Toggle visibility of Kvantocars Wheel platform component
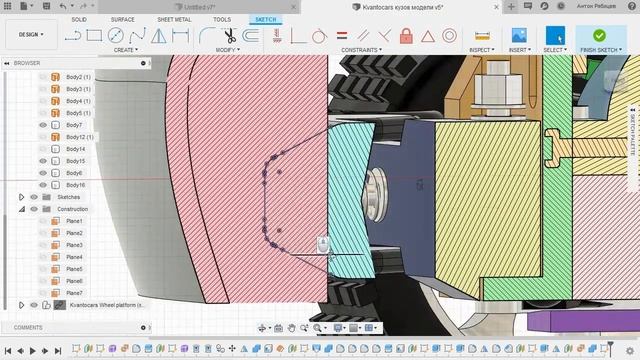 coord(34,305)
